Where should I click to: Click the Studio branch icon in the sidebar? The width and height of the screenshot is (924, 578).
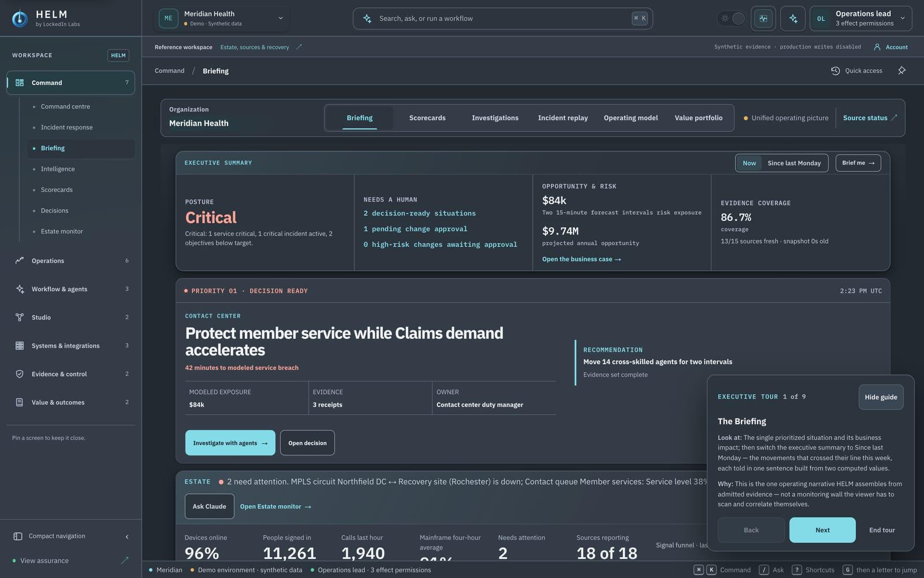click(x=20, y=317)
